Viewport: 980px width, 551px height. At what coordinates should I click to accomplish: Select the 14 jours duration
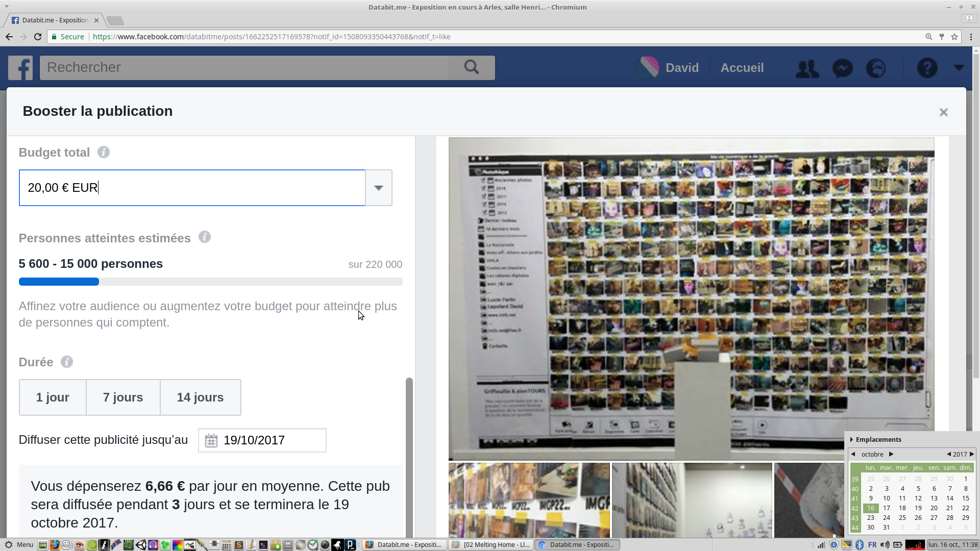tap(200, 397)
